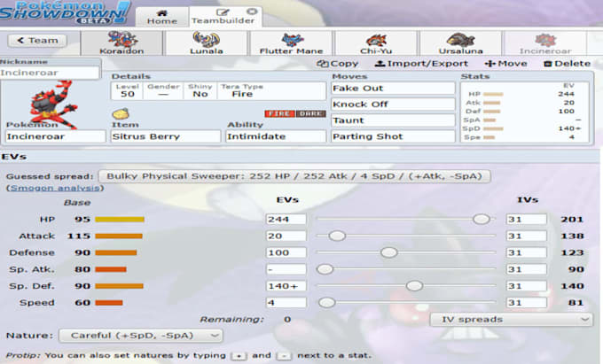Edit the HP EV field
This screenshot has width=603, height=364.
[286, 220]
